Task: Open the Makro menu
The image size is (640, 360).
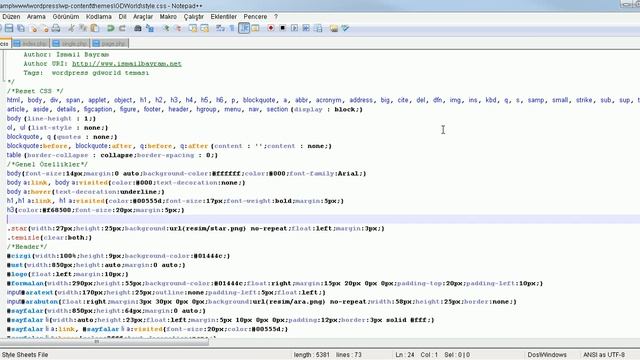Action: coord(168,17)
